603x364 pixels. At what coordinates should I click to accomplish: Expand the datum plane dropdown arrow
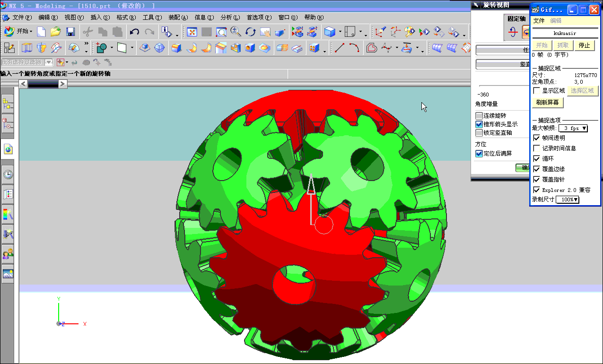[132, 48]
